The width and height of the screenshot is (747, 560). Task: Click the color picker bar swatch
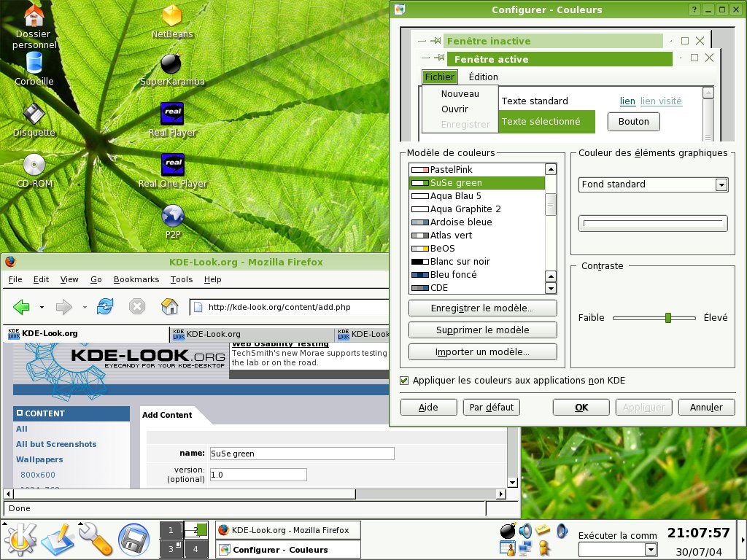pyautogui.click(x=653, y=223)
